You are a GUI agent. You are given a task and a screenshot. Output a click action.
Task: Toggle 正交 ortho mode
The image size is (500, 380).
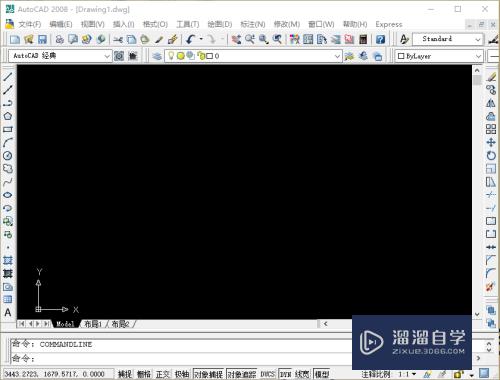coord(163,374)
